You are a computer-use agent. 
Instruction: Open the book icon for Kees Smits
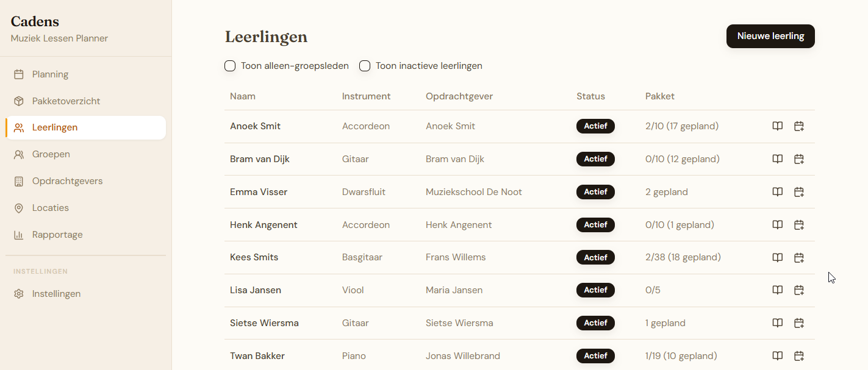coord(777,257)
